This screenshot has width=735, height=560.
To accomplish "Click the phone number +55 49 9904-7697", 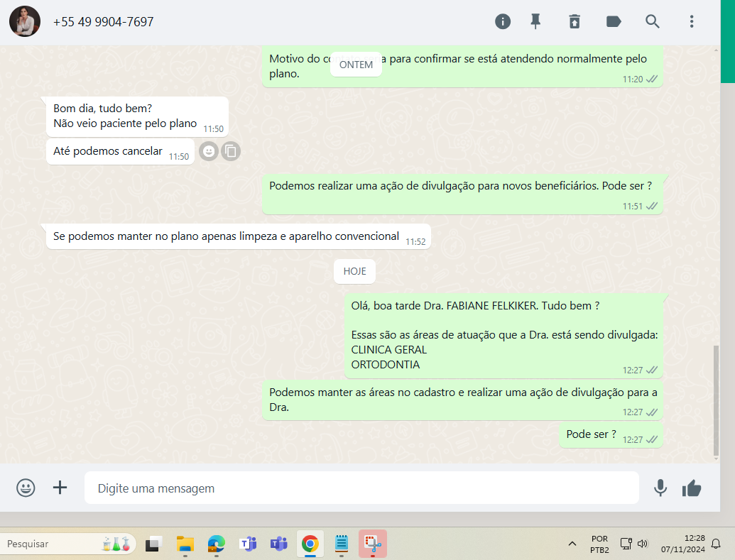I will click(104, 22).
